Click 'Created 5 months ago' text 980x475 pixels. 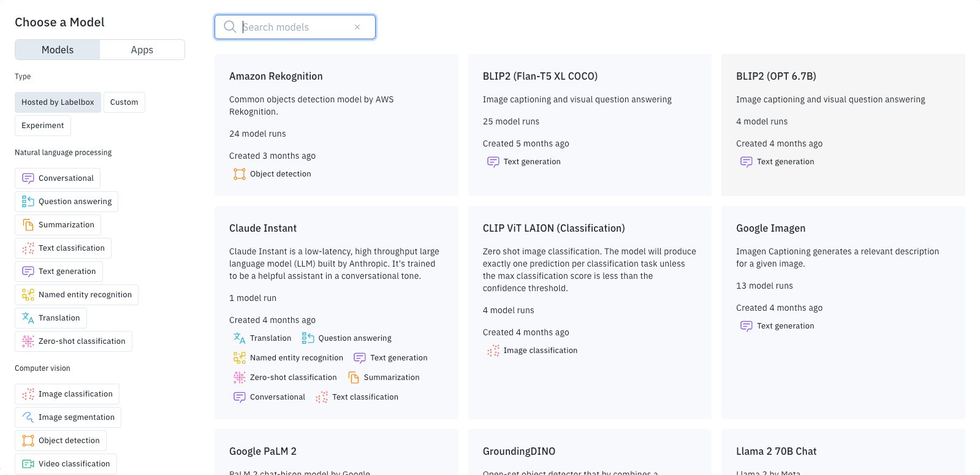[526, 143]
